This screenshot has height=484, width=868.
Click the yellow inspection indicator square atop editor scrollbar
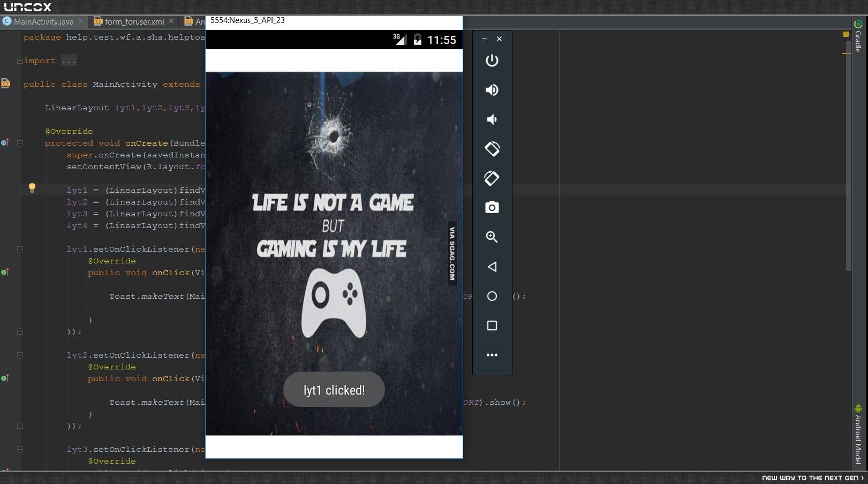[x=846, y=34]
